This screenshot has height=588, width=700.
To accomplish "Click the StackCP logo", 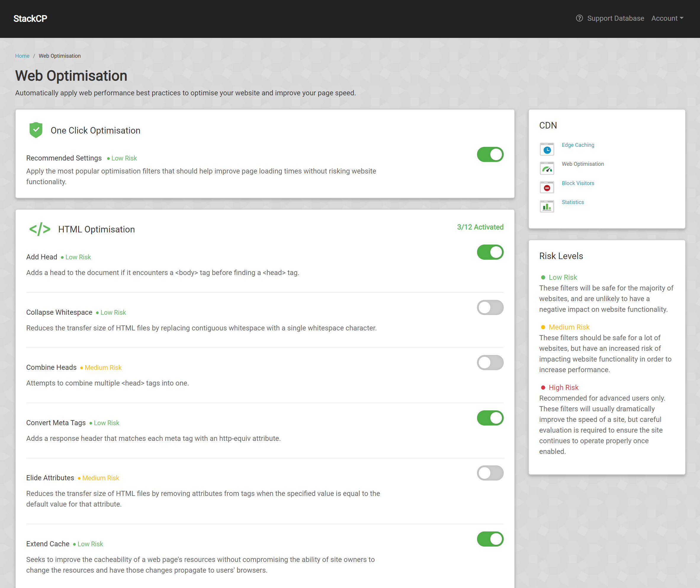I will click(x=30, y=19).
